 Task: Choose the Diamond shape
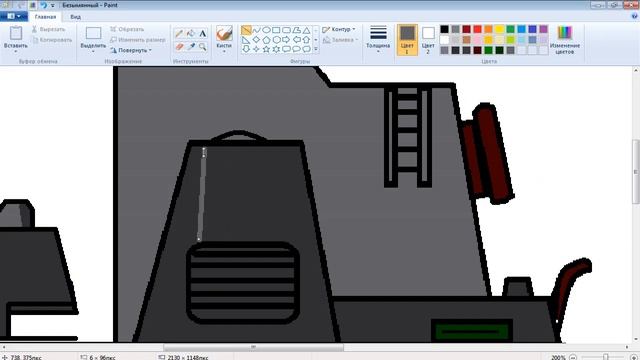tap(256, 40)
